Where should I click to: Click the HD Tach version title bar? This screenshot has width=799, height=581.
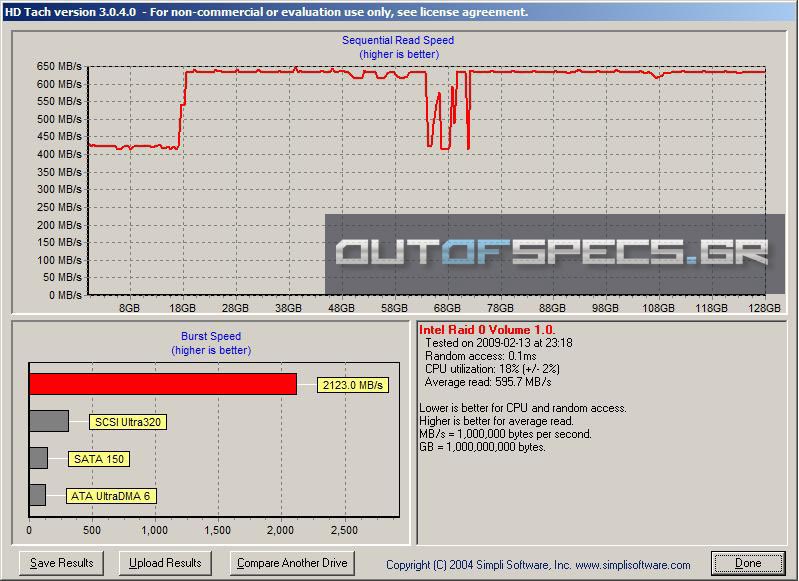tap(400, 12)
